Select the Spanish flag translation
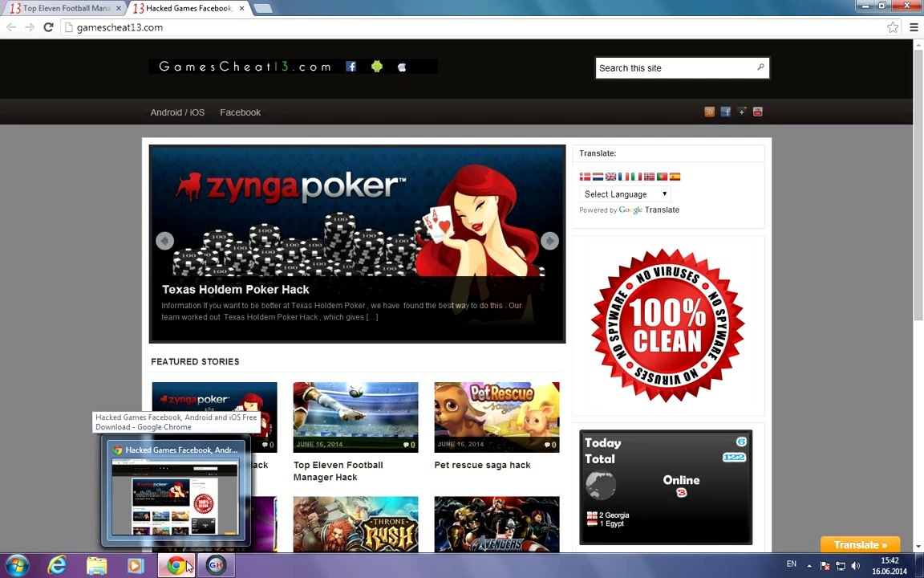Image resolution: width=924 pixels, height=578 pixels. tap(675, 177)
